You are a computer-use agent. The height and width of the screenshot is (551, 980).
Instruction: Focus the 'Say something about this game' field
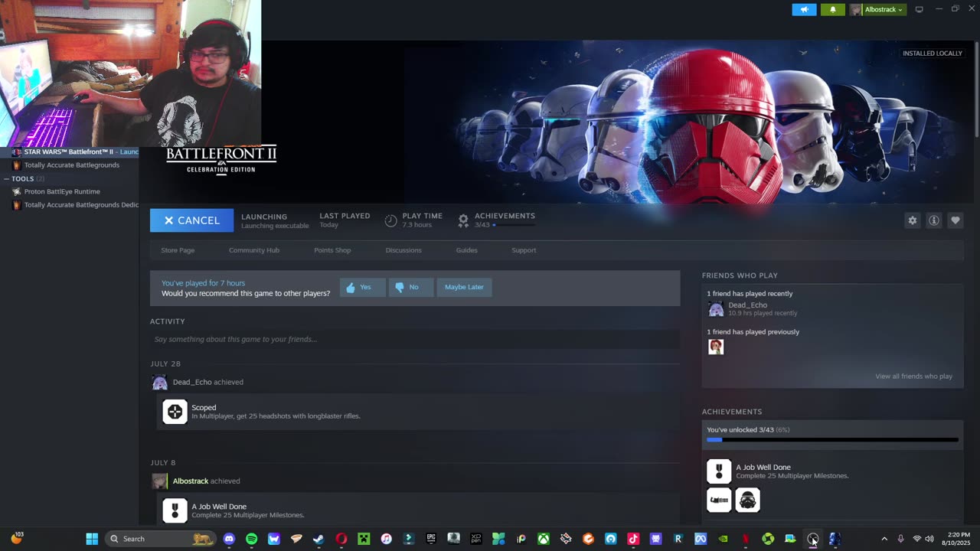click(415, 339)
